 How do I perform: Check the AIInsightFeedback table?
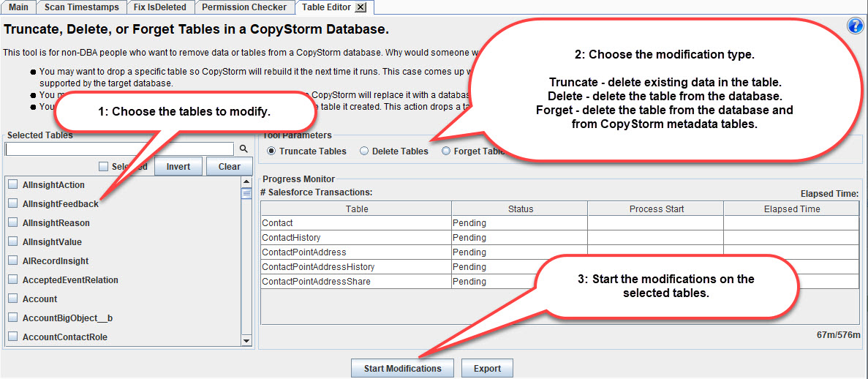12,204
